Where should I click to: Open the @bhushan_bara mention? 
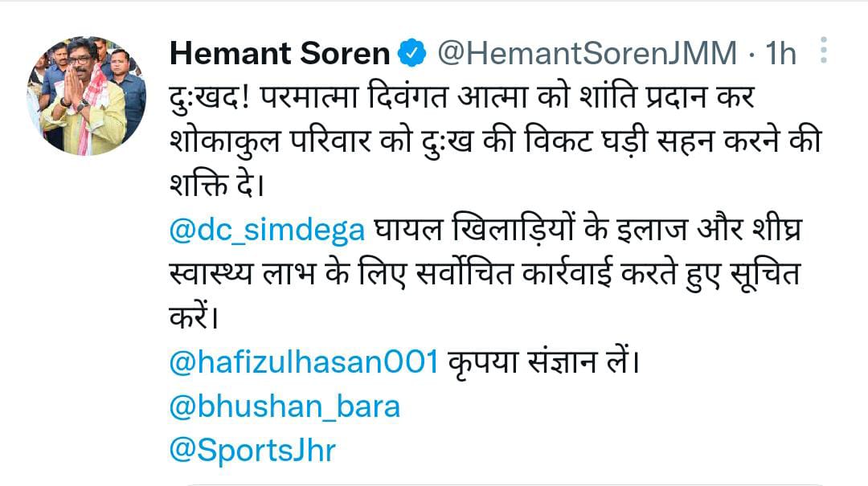pos(285,407)
